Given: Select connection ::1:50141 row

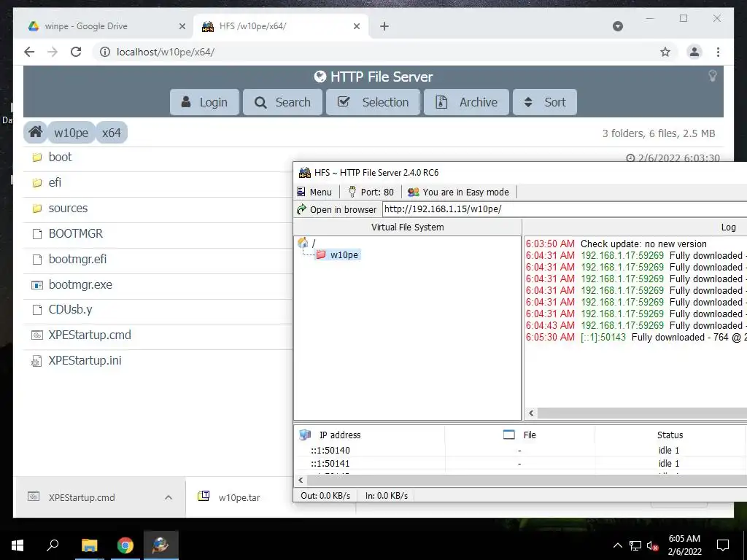Looking at the screenshot, I should pyautogui.click(x=519, y=463).
